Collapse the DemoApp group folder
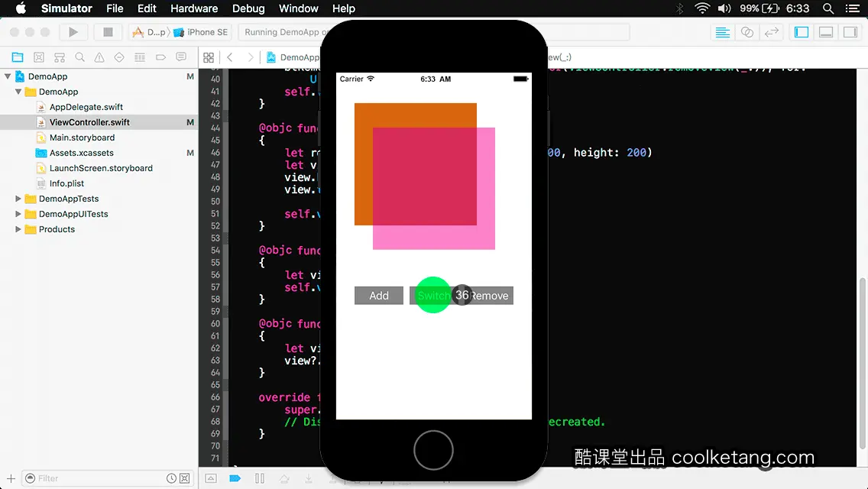This screenshot has height=489, width=868. pos(18,92)
